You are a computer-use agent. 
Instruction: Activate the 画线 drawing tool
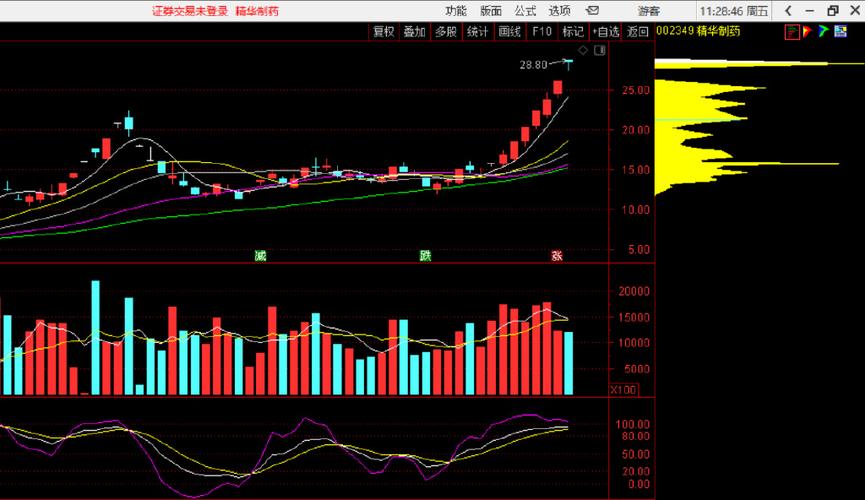[x=509, y=31]
